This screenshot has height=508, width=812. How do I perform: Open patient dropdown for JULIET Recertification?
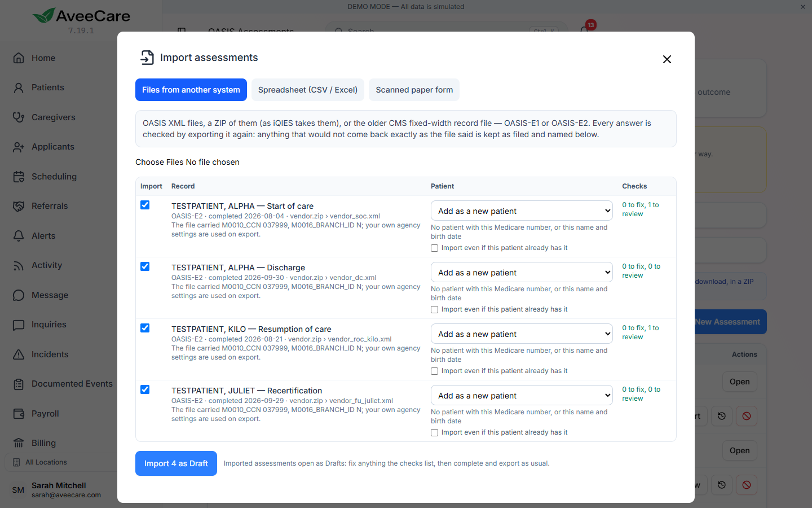[x=522, y=396]
